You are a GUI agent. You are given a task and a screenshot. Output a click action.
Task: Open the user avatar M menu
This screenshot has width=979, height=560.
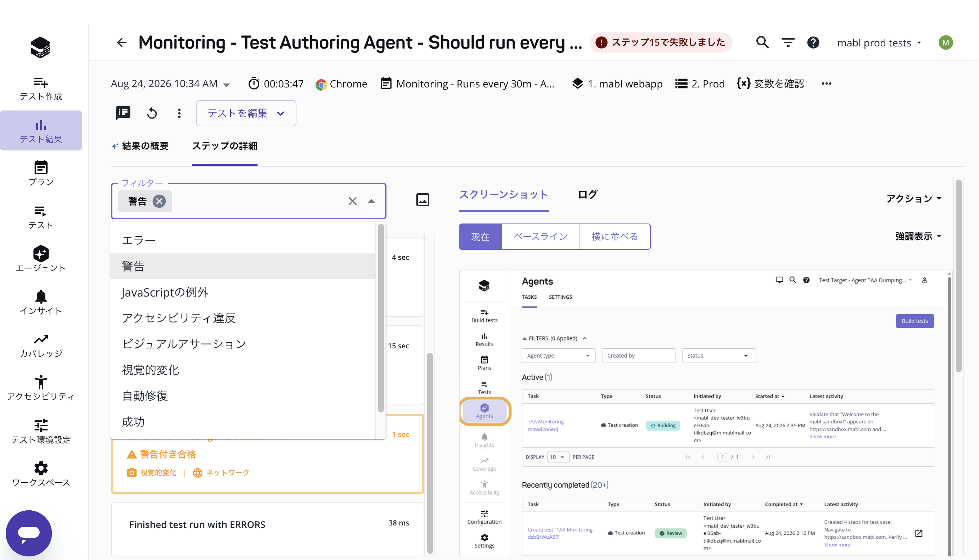(946, 42)
